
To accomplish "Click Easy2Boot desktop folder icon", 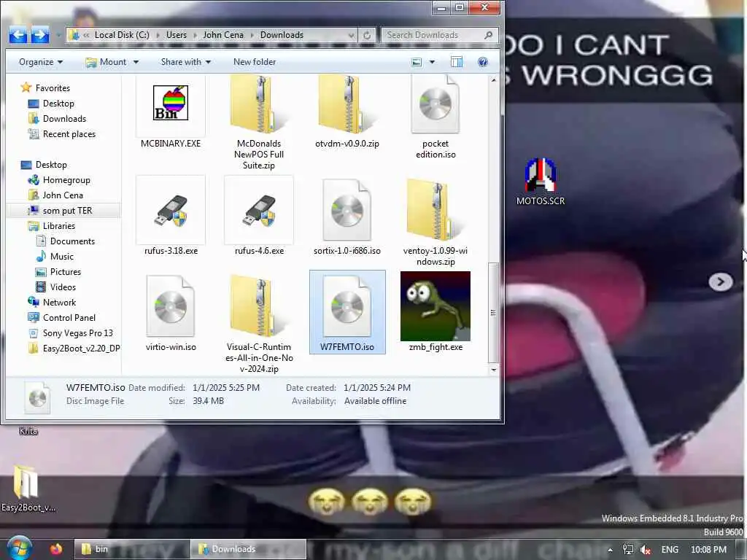I will pos(26,482).
